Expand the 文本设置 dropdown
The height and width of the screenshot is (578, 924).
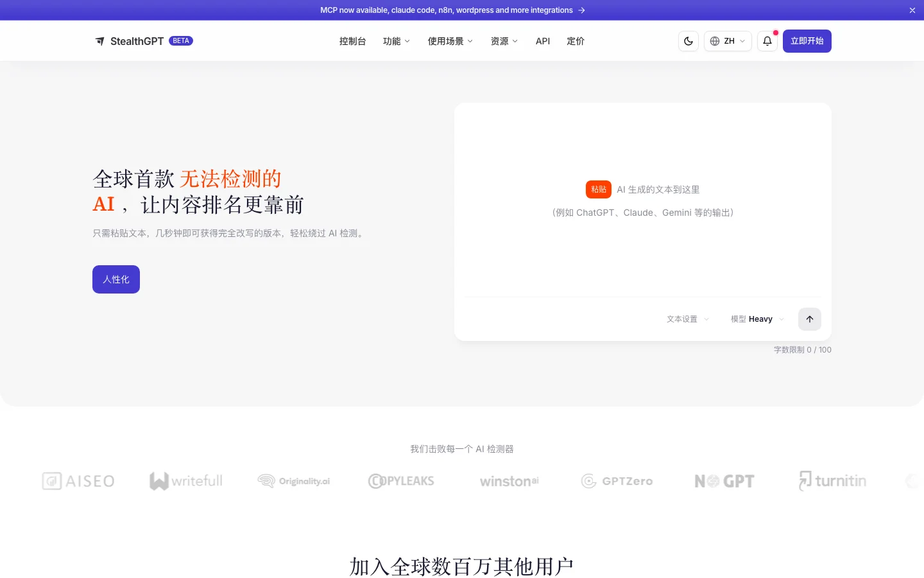click(x=688, y=319)
